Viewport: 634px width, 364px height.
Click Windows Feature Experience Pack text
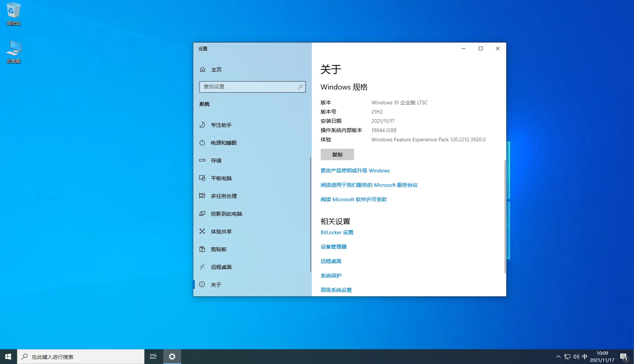428,139
